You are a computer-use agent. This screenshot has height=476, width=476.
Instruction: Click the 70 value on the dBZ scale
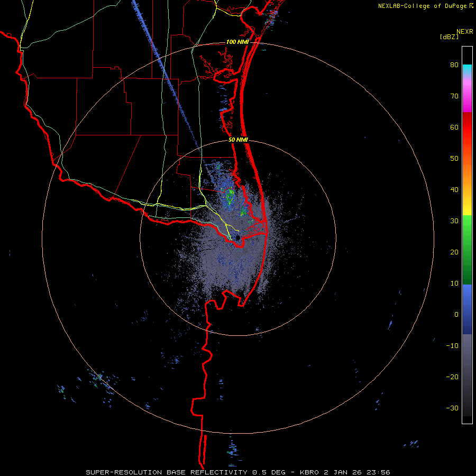(454, 96)
